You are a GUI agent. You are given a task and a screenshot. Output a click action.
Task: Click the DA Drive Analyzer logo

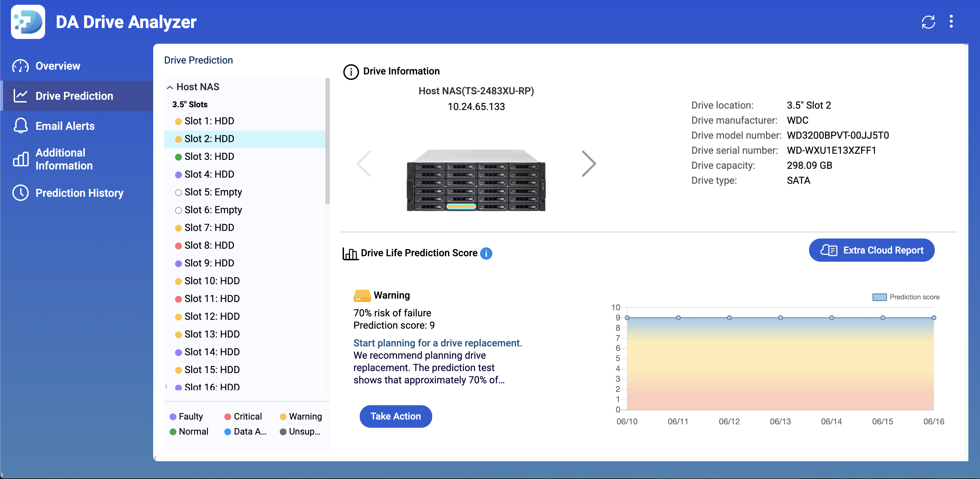click(x=27, y=22)
